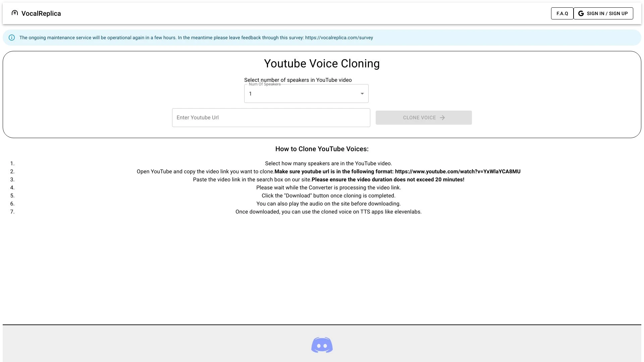Image resolution: width=644 pixels, height=362 pixels.
Task: Click the example YouTube URL in step 2
Action: (x=458, y=171)
